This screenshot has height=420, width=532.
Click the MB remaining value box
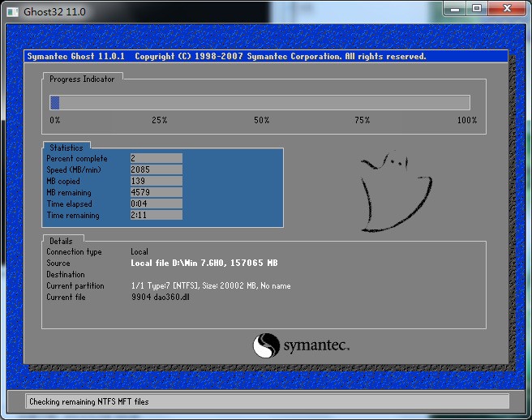[x=156, y=193]
